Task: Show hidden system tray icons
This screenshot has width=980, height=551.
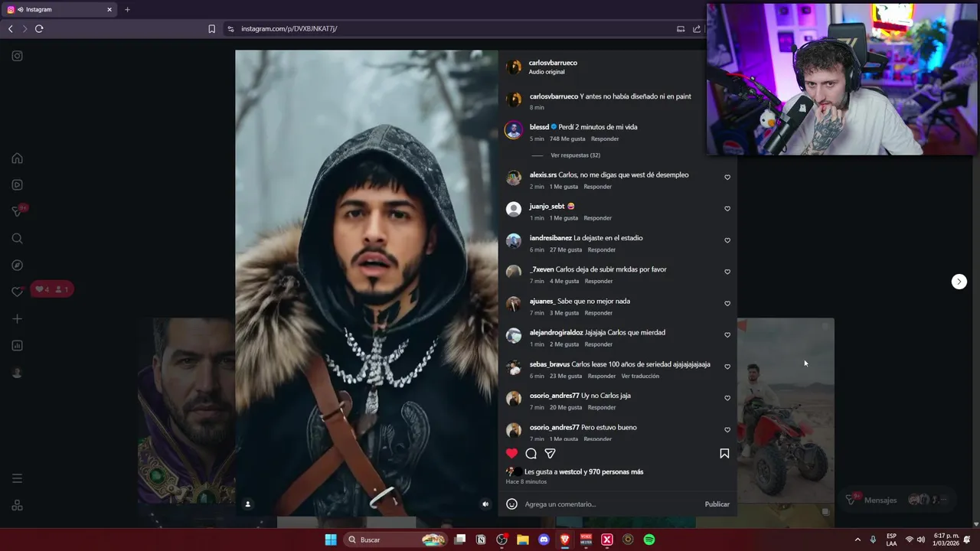Action: (857, 540)
